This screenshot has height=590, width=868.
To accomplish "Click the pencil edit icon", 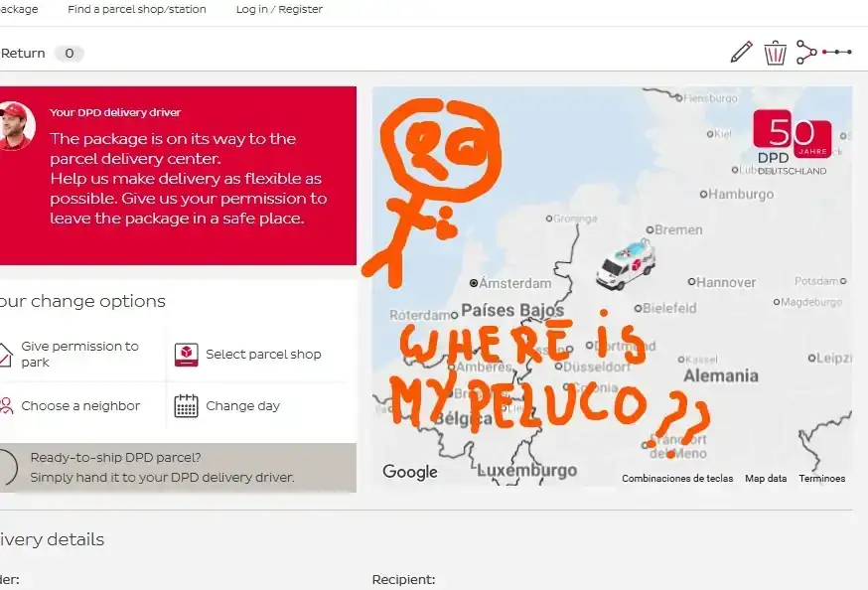I will point(741,52).
